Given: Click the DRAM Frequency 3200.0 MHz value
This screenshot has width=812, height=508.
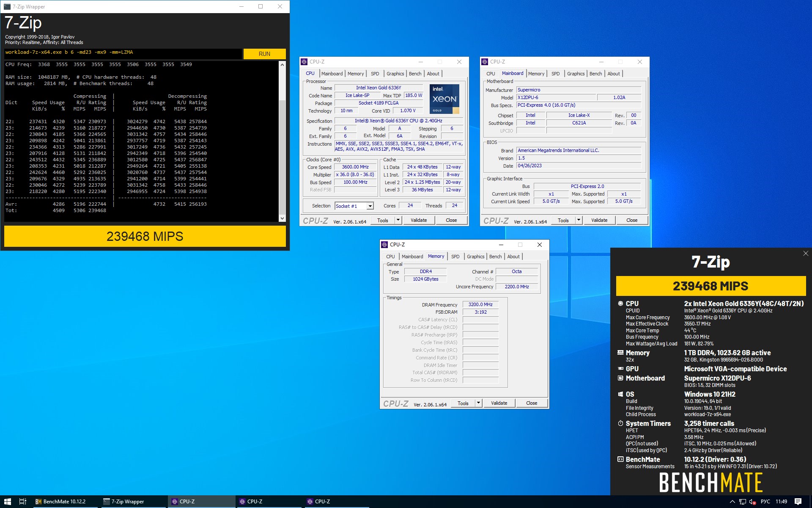Looking at the screenshot, I should pos(480,305).
